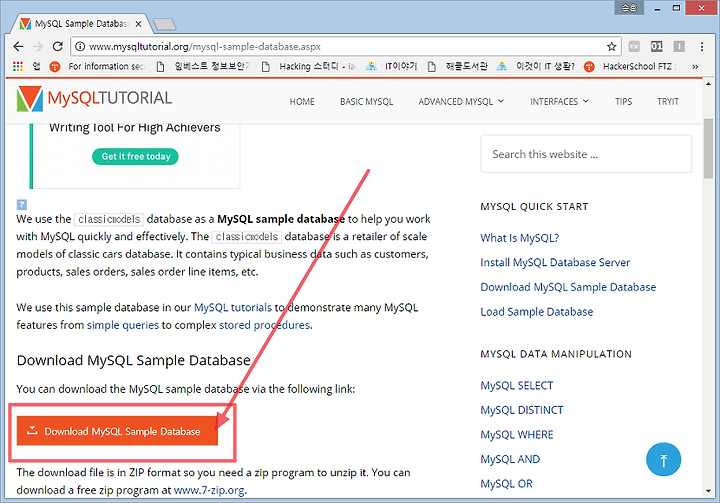The image size is (720, 503).
Task: Go to HOME in site navigation
Action: (x=302, y=102)
